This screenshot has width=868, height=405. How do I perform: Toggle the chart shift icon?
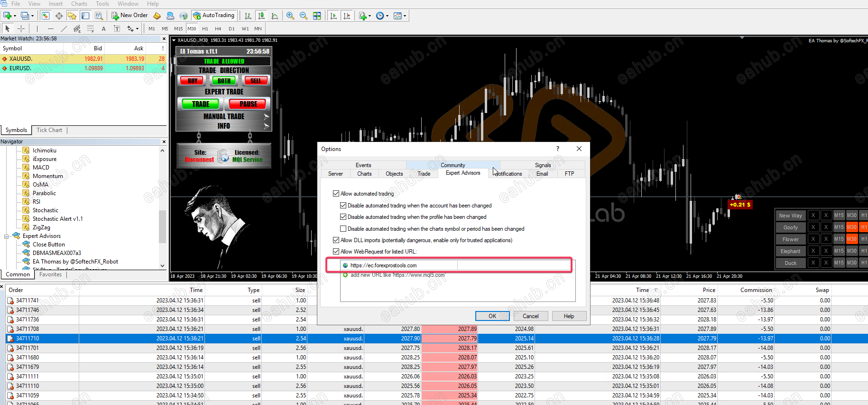coord(347,16)
